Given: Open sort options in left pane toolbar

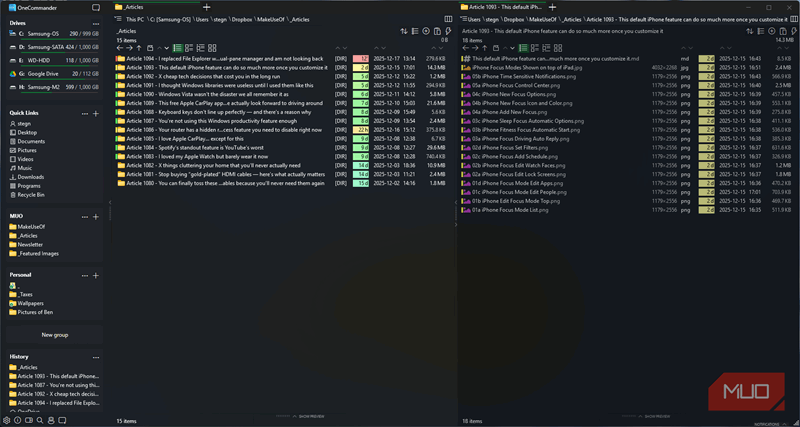Looking at the screenshot, I should pyautogui.click(x=404, y=31).
